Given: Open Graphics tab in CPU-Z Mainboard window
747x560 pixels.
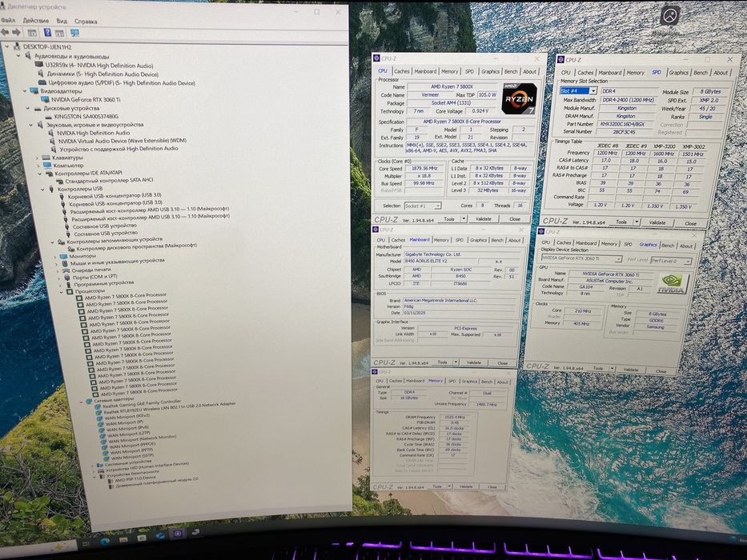Looking at the screenshot, I should tap(478, 240).
